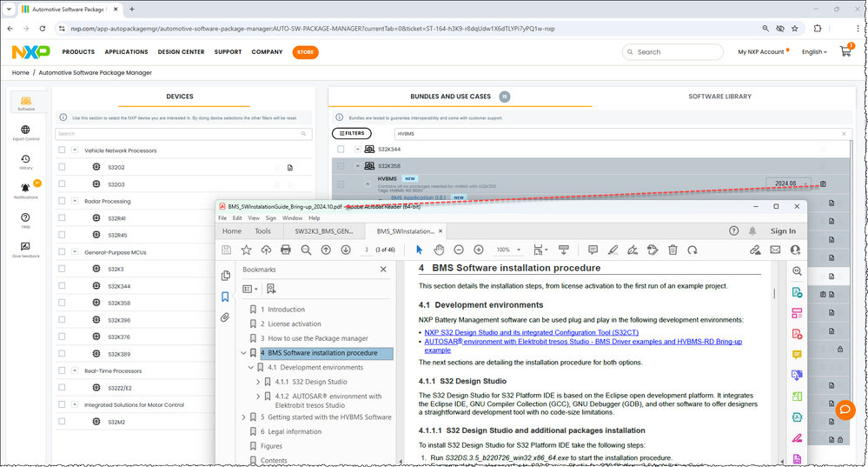868x467 pixels.
Task: Tick the S32G2 device checkbox
Action: tap(62, 167)
